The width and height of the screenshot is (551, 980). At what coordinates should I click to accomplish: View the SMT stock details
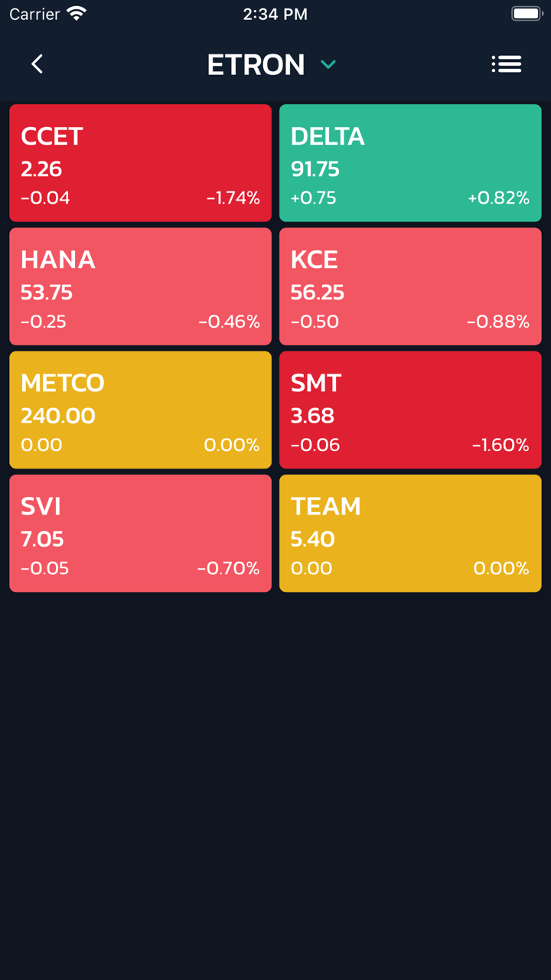click(x=410, y=410)
